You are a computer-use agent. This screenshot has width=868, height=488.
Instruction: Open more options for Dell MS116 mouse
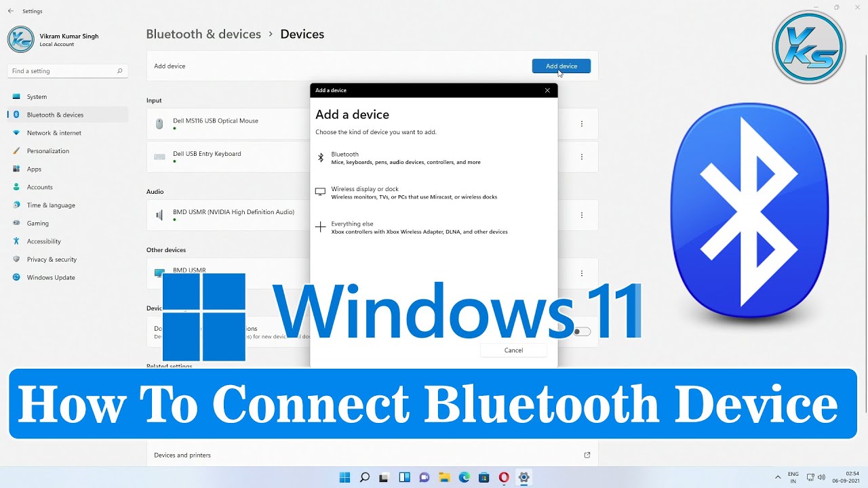[x=581, y=124]
